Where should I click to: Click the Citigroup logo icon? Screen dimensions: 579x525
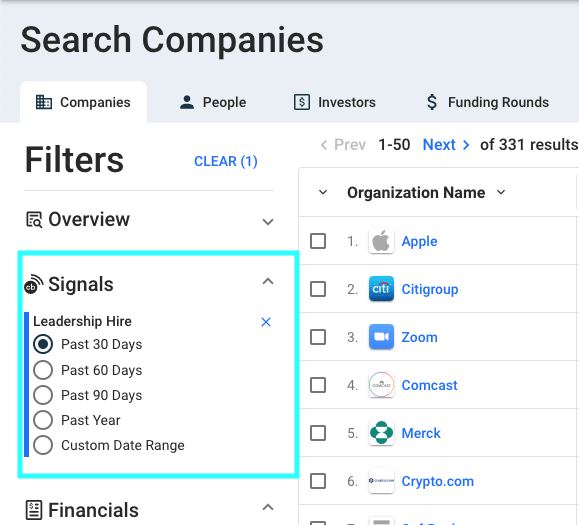pos(381,289)
